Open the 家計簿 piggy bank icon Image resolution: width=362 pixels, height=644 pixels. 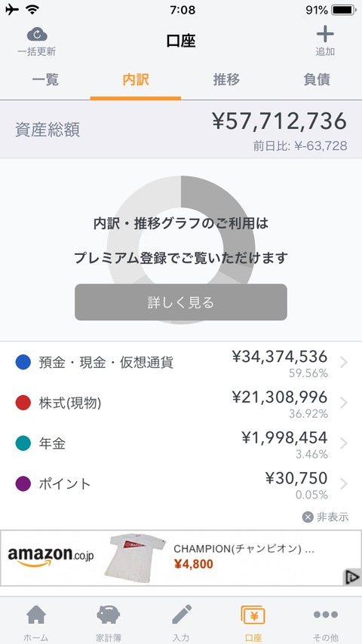tap(109, 615)
